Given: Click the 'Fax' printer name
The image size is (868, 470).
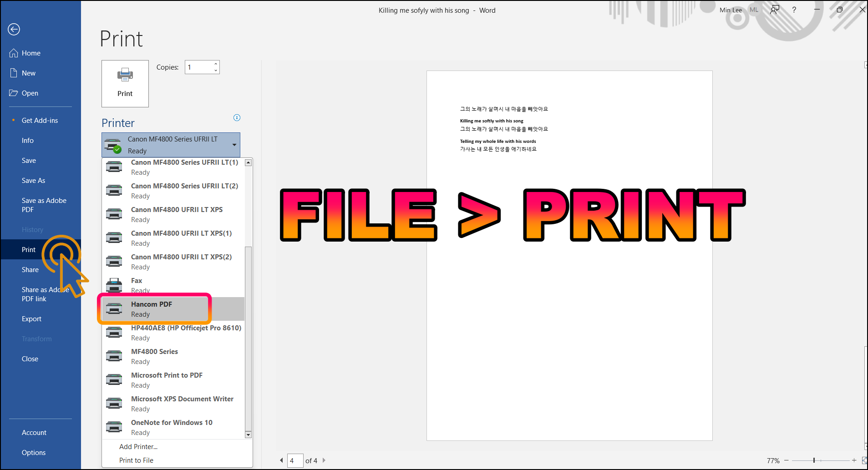Looking at the screenshot, I should (x=137, y=281).
